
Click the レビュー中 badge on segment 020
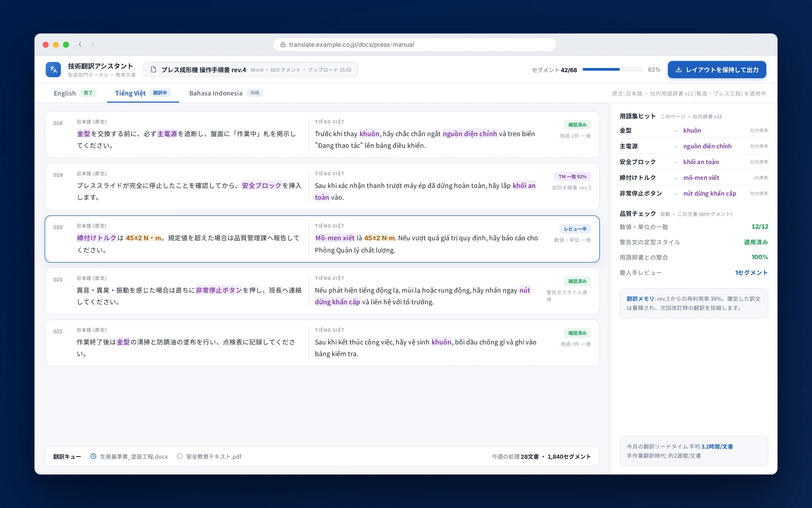pos(575,229)
